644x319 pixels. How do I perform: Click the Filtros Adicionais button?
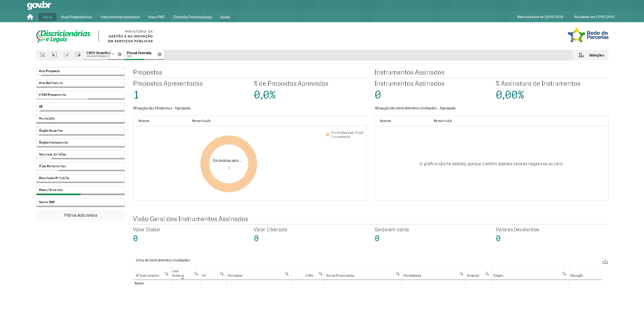81,215
